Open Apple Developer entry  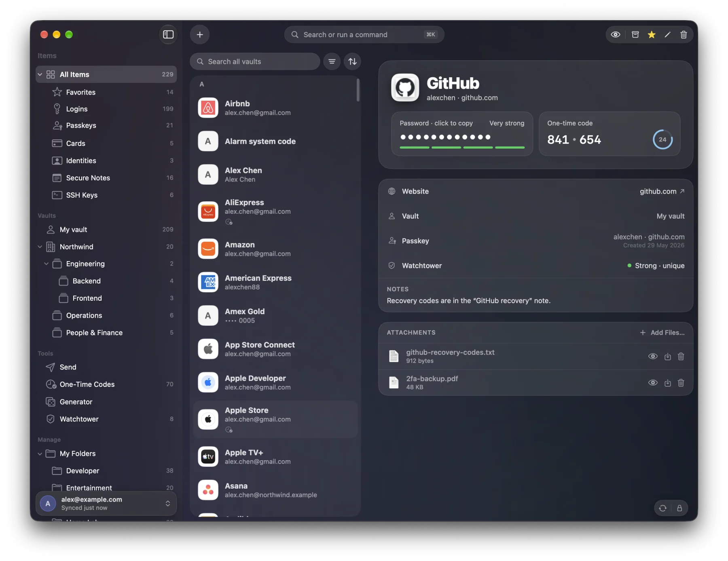(275, 382)
